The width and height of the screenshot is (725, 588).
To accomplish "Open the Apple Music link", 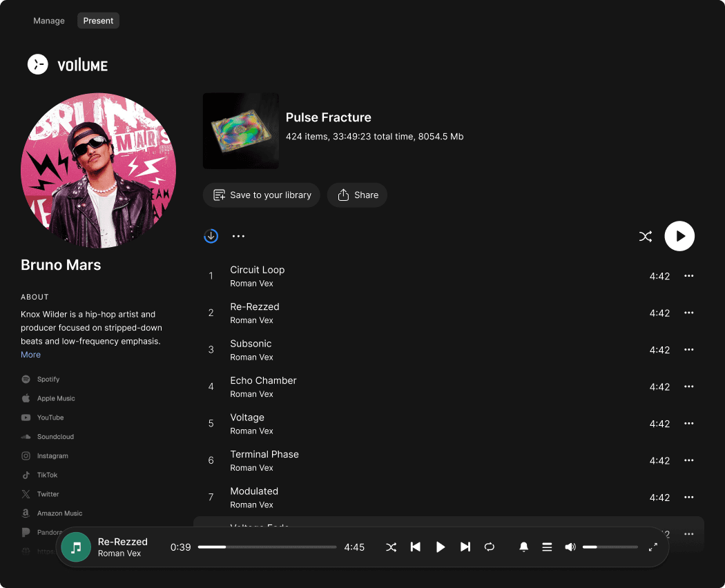I will (x=56, y=398).
